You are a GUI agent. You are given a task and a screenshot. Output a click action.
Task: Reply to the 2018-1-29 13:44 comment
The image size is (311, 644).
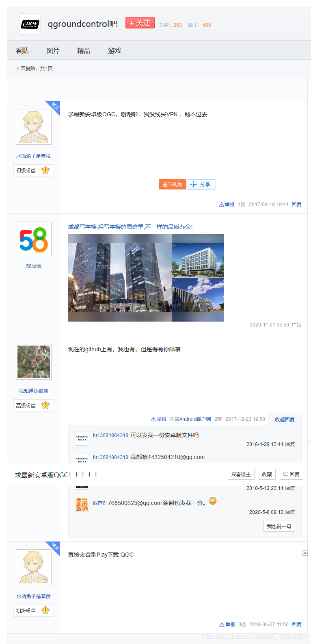pos(290,444)
